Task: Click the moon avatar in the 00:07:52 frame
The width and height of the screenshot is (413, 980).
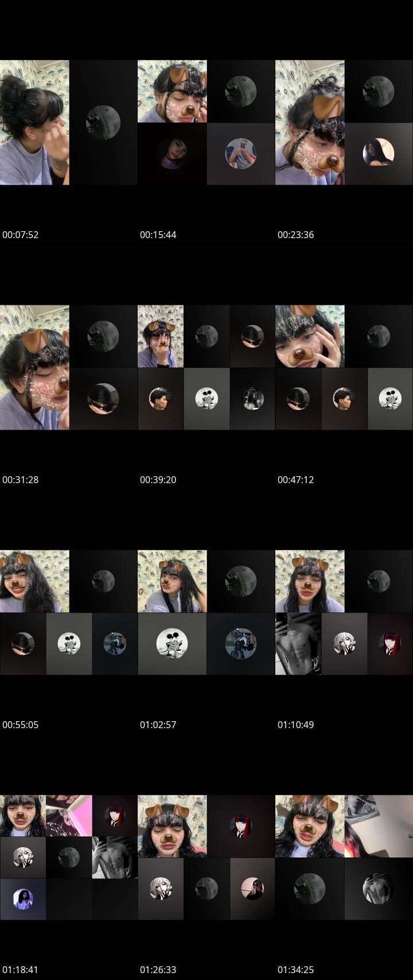Action: click(x=103, y=122)
